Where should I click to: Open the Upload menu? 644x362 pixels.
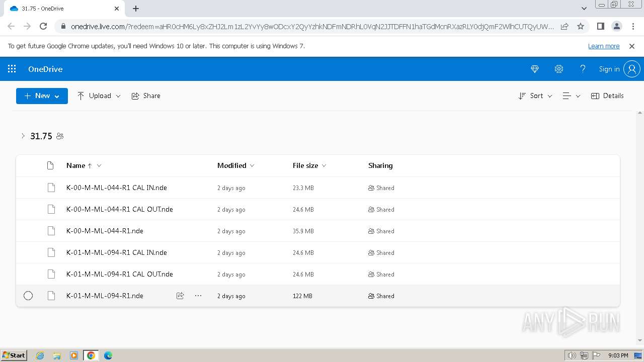coord(99,96)
